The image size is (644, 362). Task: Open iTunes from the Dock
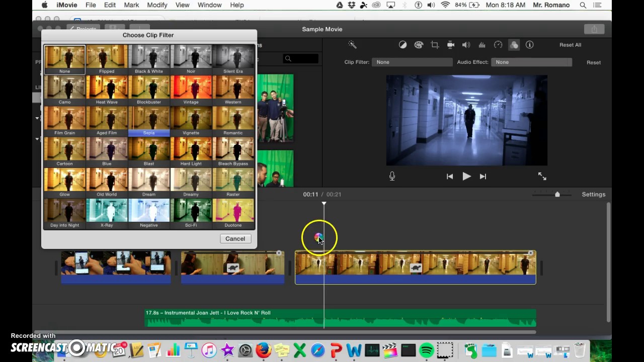coord(209,350)
